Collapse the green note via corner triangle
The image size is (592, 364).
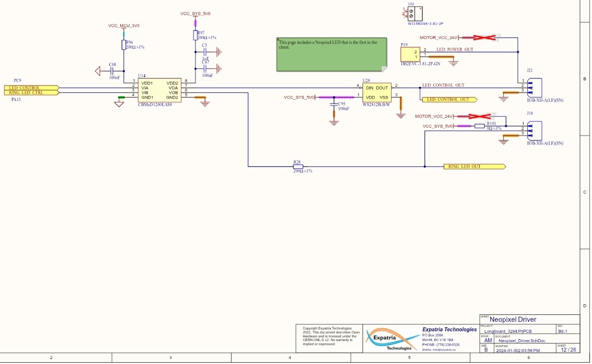(279, 40)
